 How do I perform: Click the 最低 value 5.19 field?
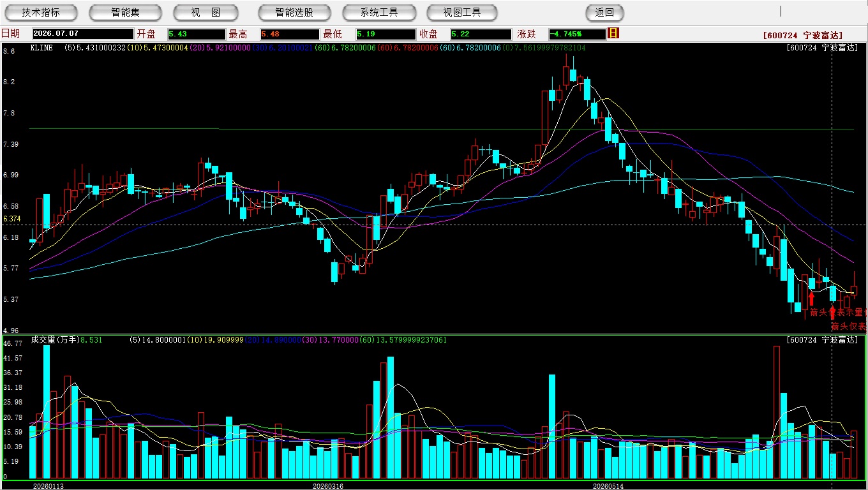385,34
